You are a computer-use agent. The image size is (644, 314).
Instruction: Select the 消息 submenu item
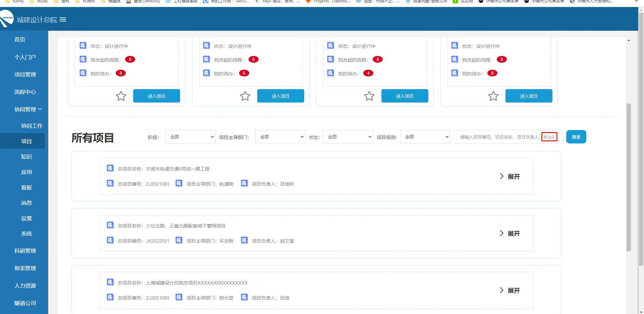(x=26, y=203)
